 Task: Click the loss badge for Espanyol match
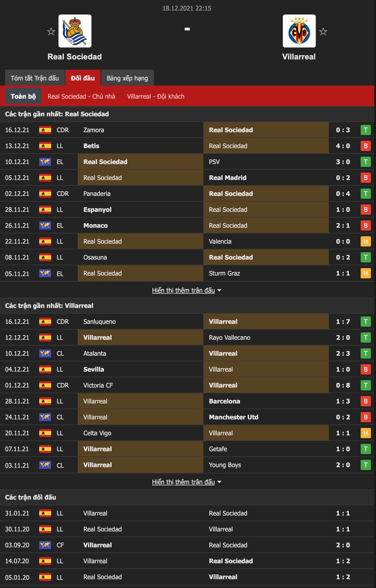[x=366, y=210]
